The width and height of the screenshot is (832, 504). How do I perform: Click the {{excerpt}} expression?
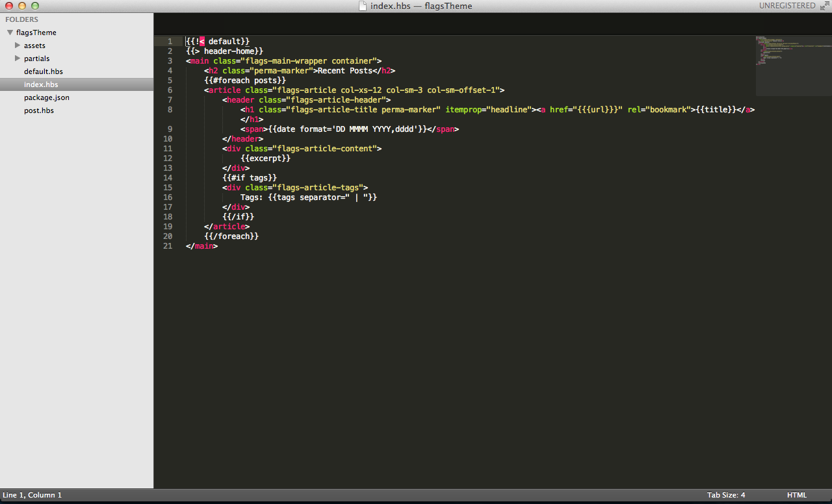coord(265,158)
